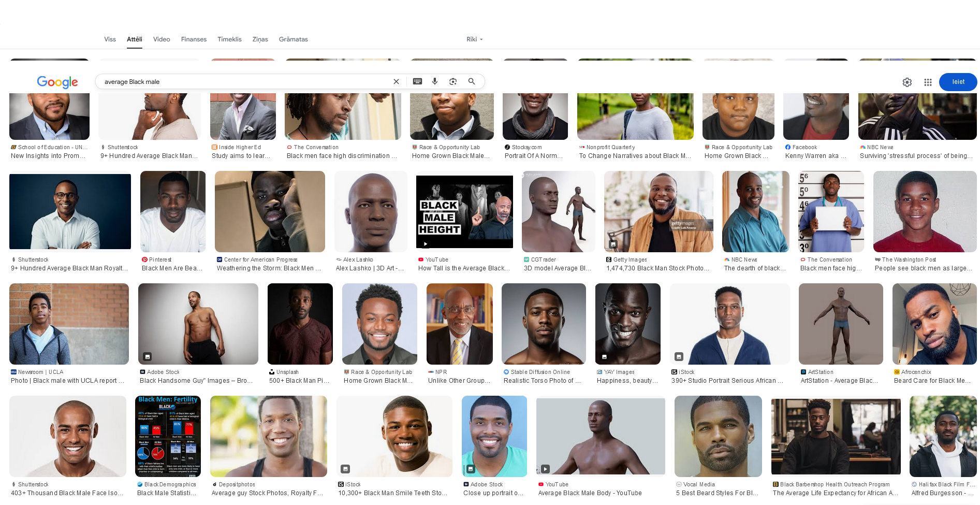980x505 pixels.
Task: Expand the Rīki tools dropdown
Action: pyautogui.click(x=474, y=39)
